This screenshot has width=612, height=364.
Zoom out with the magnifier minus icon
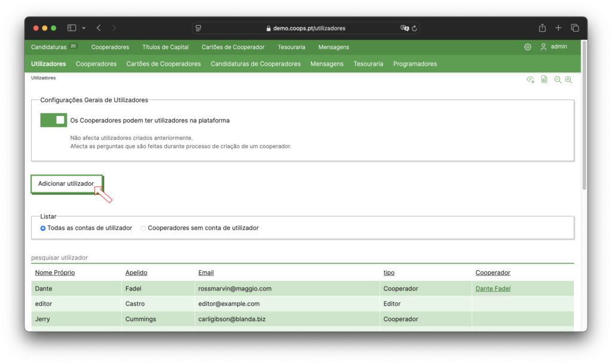click(558, 80)
